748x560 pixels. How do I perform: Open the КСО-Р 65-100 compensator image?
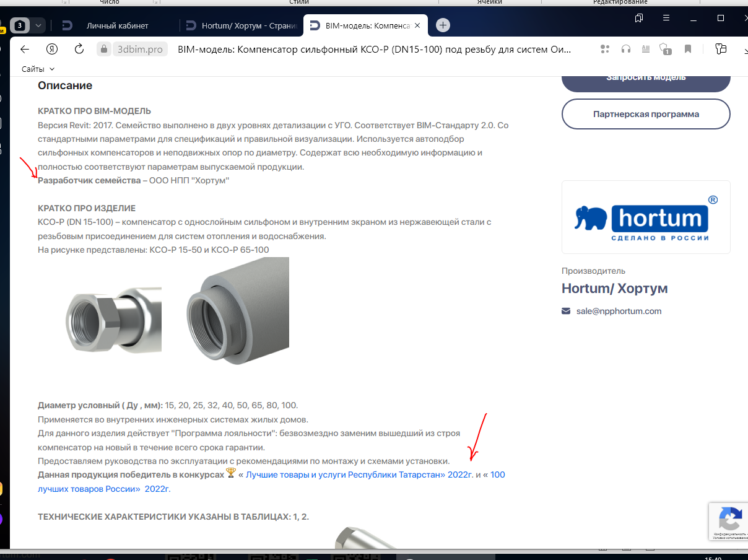coord(238,311)
